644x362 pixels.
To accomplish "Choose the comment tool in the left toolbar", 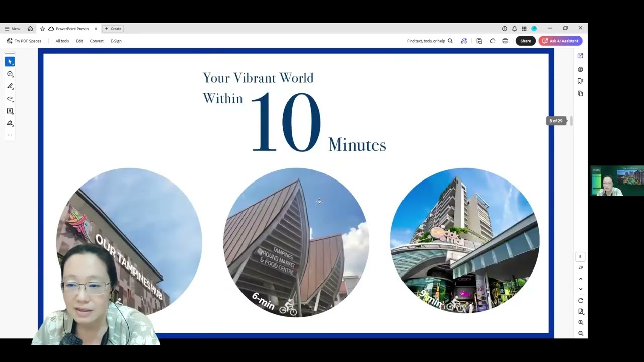I will (x=10, y=74).
